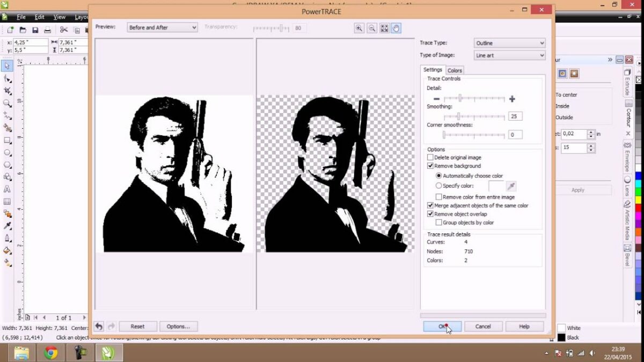Image resolution: width=644 pixels, height=362 pixels.
Task: Select the Pick tool in the toolbox
Action: [x=7, y=65]
